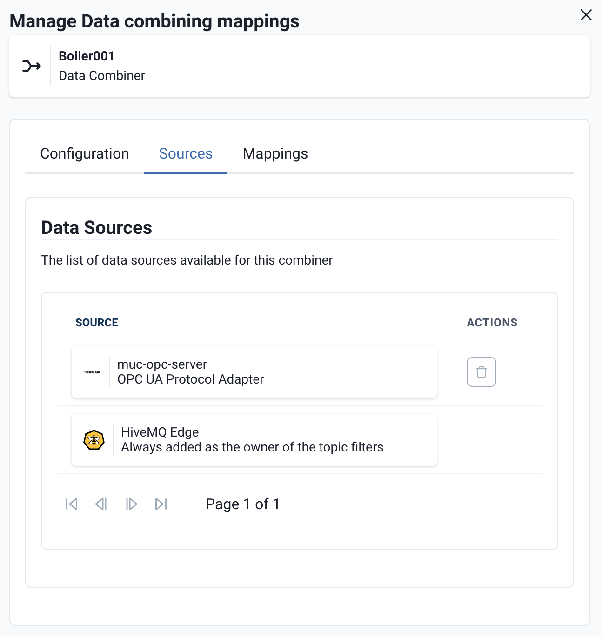Select the Sources tab

[x=186, y=154]
